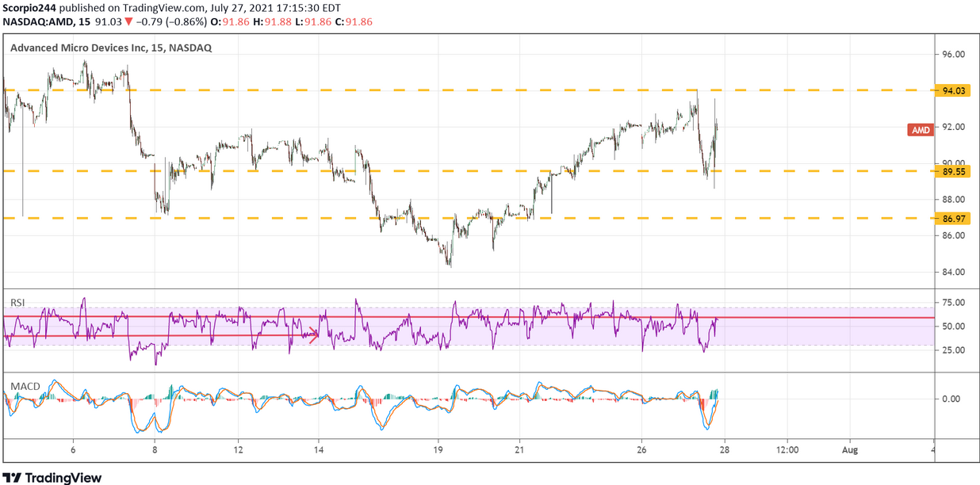Click the TradingView wordmark at bottom
Screen dimensions: 980x485
64,478
